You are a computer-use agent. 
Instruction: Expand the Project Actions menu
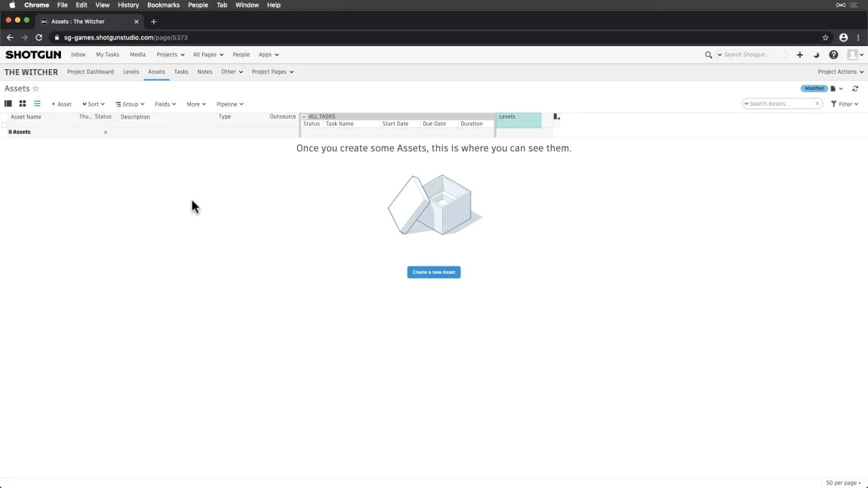point(840,72)
